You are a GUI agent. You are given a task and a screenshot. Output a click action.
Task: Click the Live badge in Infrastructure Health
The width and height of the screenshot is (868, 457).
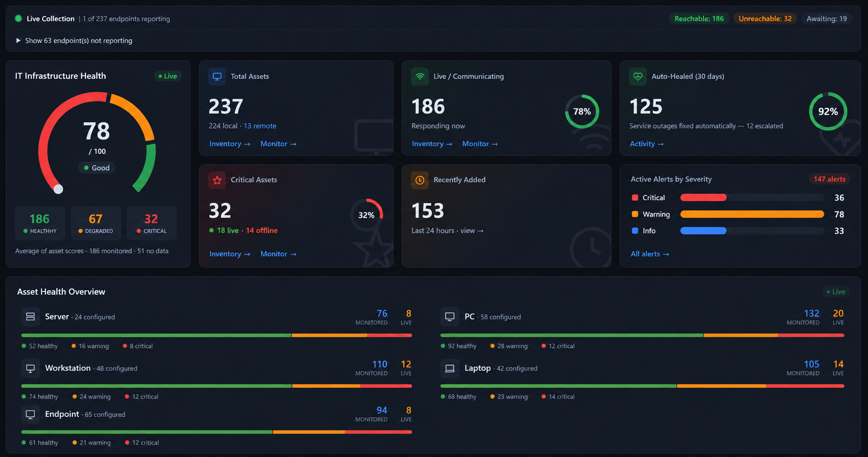pyautogui.click(x=168, y=76)
